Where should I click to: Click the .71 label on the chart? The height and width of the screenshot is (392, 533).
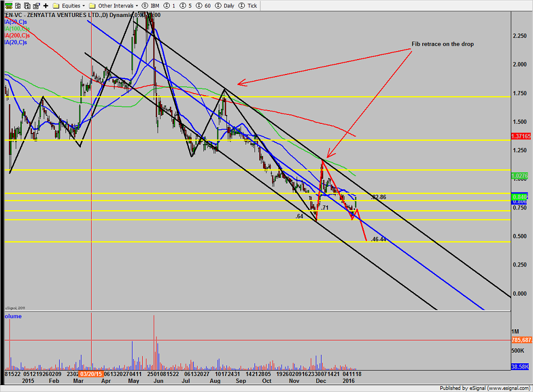(325, 207)
